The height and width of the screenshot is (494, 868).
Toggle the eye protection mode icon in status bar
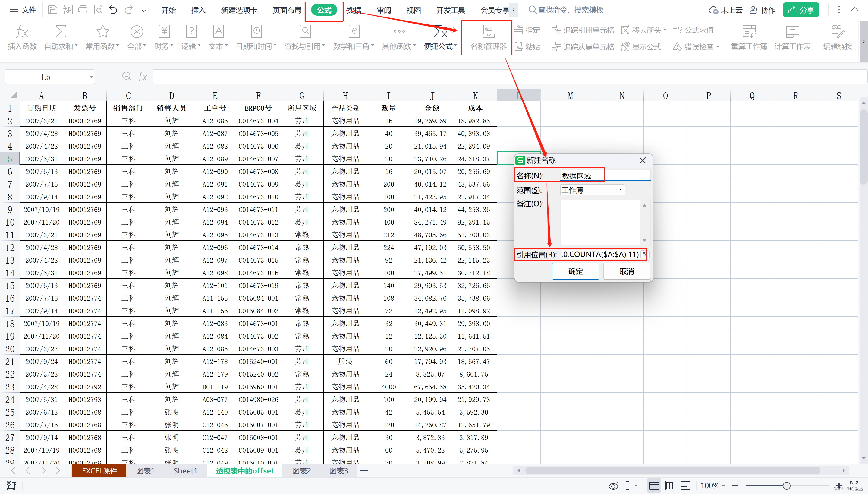pos(613,486)
